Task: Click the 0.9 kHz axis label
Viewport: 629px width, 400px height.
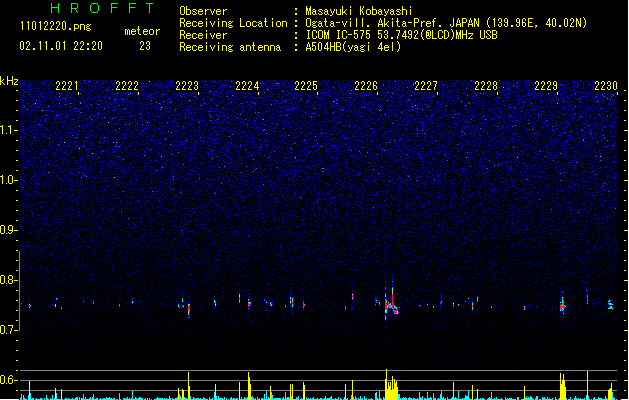Action: point(9,230)
